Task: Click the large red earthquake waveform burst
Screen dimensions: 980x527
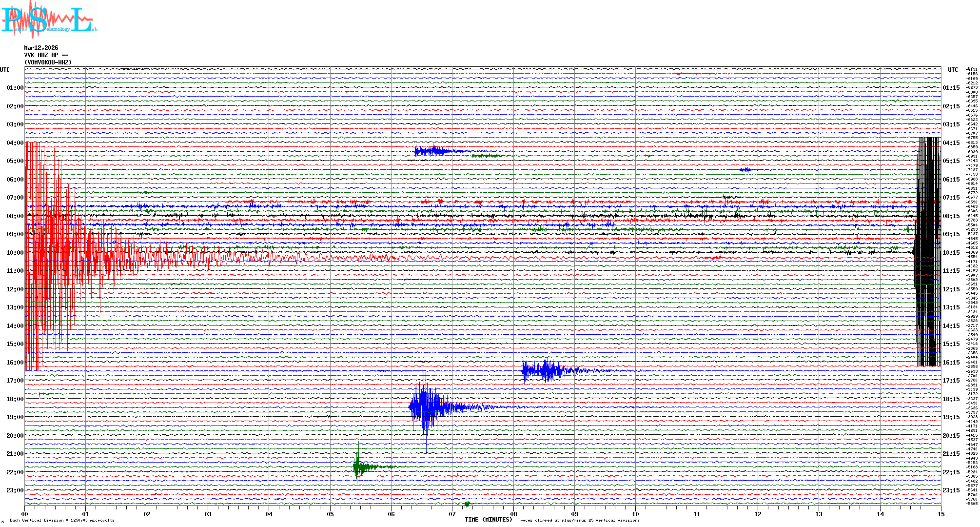Action: pyautogui.click(x=54, y=254)
